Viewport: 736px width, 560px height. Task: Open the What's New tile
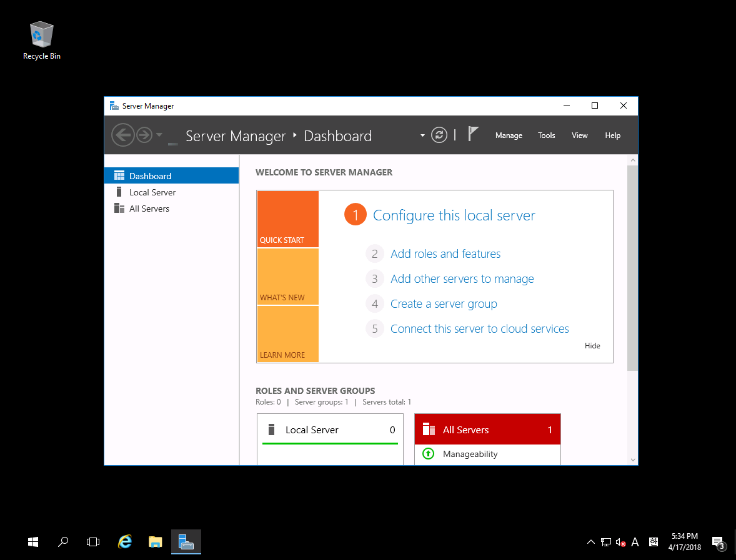pyautogui.click(x=288, y=277)
